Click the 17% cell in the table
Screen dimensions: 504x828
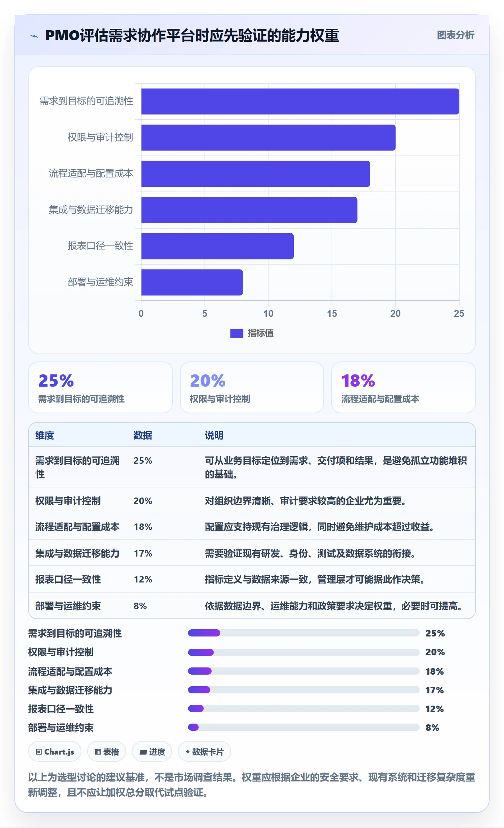click(143, 553)
